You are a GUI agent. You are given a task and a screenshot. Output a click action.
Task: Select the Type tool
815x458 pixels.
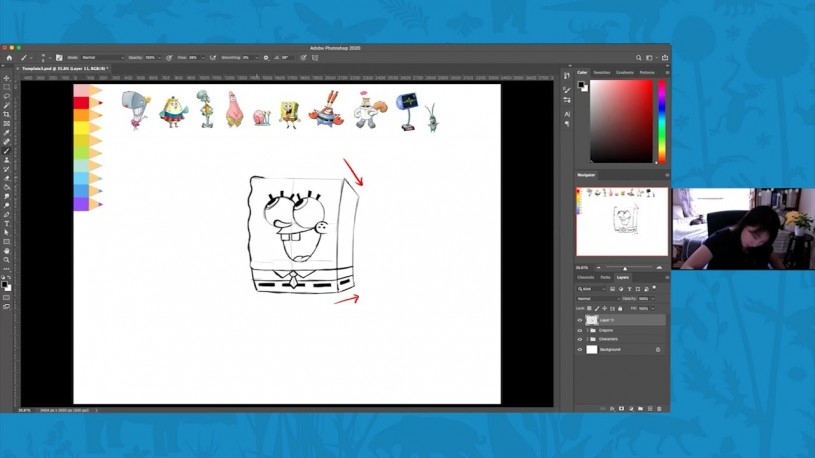pyautogui.click(x=7, y=223)
